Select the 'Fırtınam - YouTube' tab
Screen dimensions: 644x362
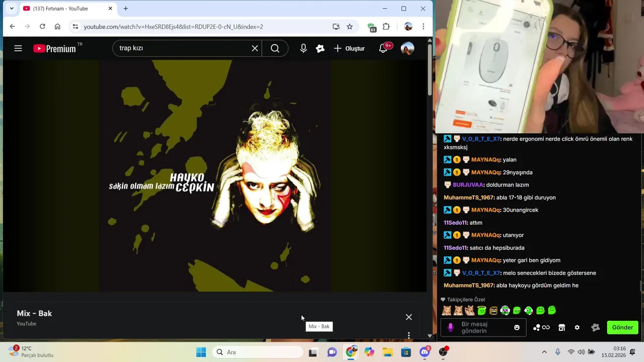pyautogui.click(x=68, y=9)
